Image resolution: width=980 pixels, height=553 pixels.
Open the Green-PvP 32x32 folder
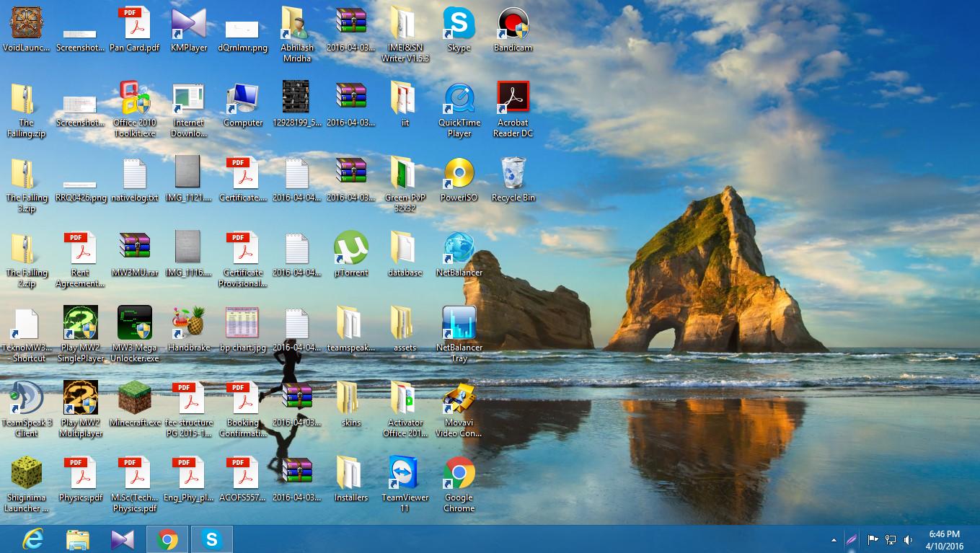(x=405, y=185)
